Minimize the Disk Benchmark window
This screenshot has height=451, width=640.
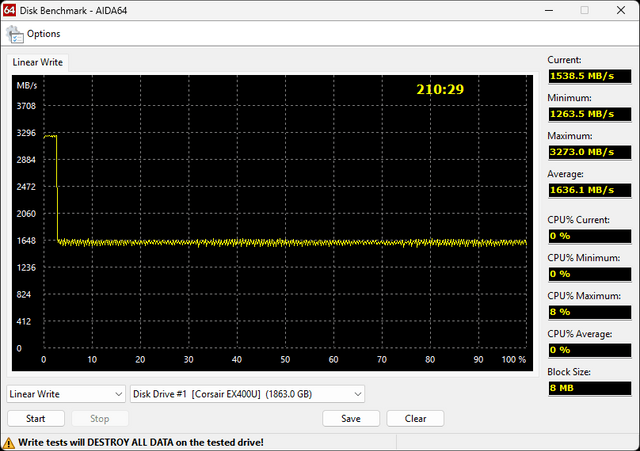[549, 10]
